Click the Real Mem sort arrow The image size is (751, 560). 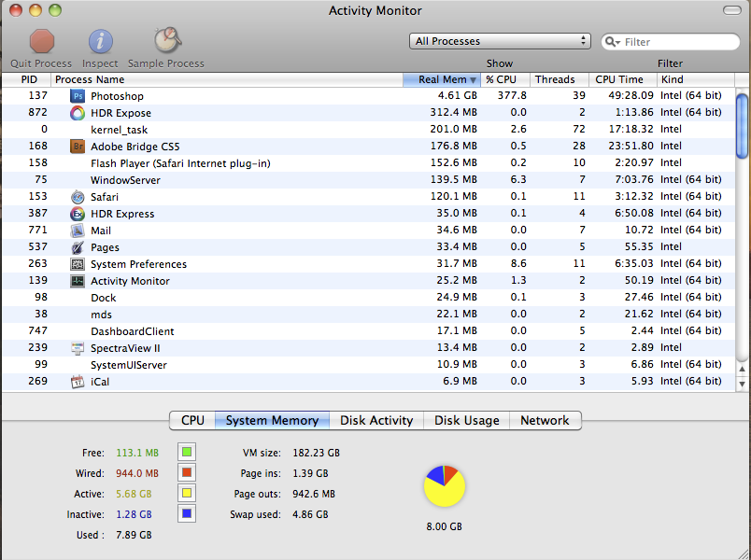(x=474, y=80)
